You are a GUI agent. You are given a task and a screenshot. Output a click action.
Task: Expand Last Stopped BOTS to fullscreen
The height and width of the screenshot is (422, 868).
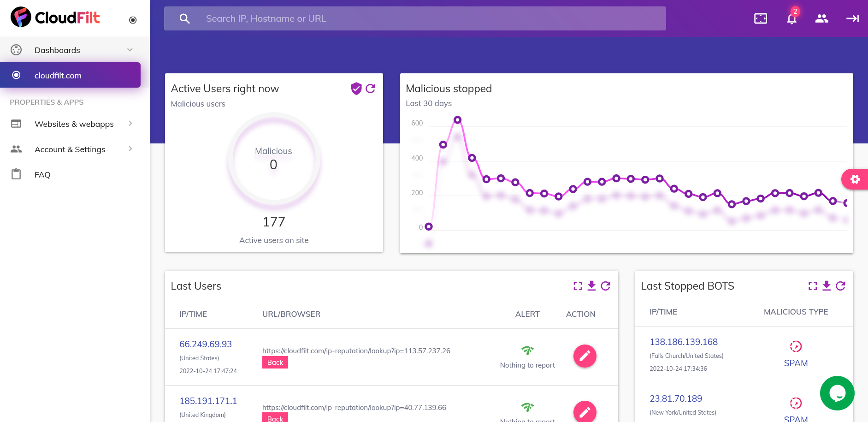click(x=812, y=286)
